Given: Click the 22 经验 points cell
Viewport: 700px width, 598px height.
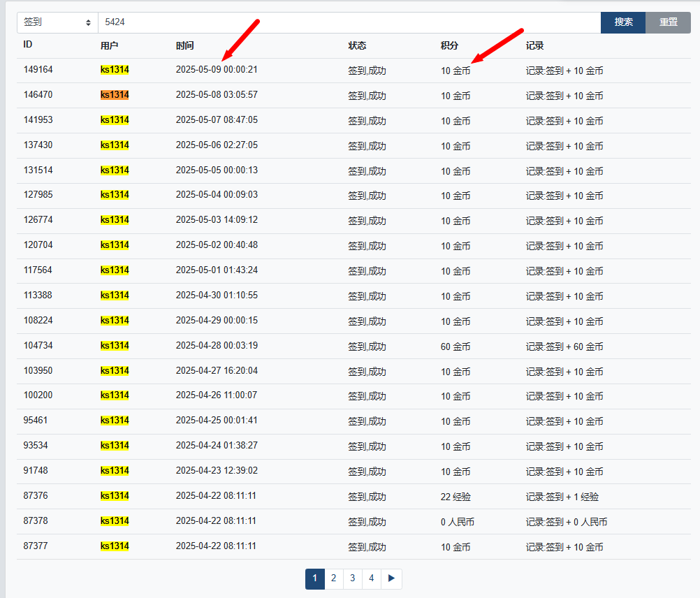Looking at the screenshot, I should coord(455,497).
